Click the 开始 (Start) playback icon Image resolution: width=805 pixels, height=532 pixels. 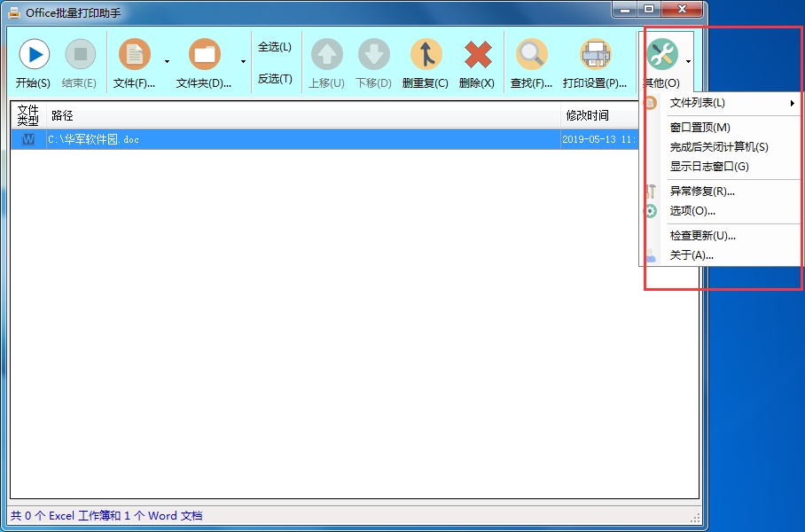click(33, 55)
